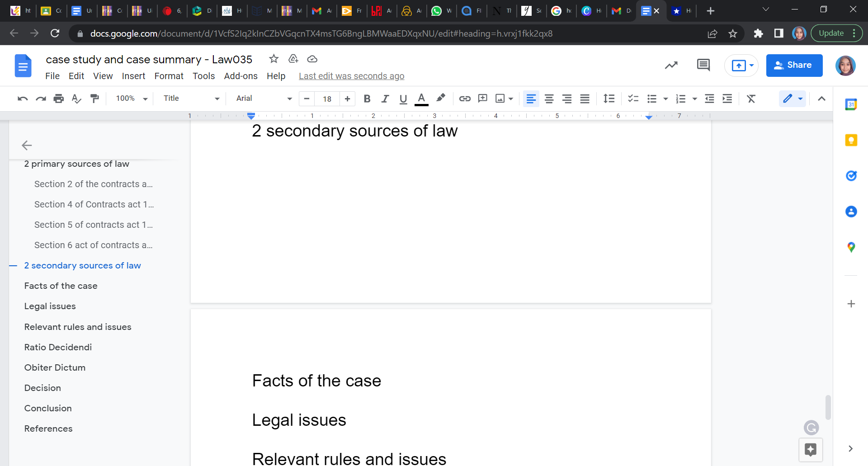This screenshot has height=466, width=868.
Task: Open the Tools menu
Action: click(x=204, y=76)
